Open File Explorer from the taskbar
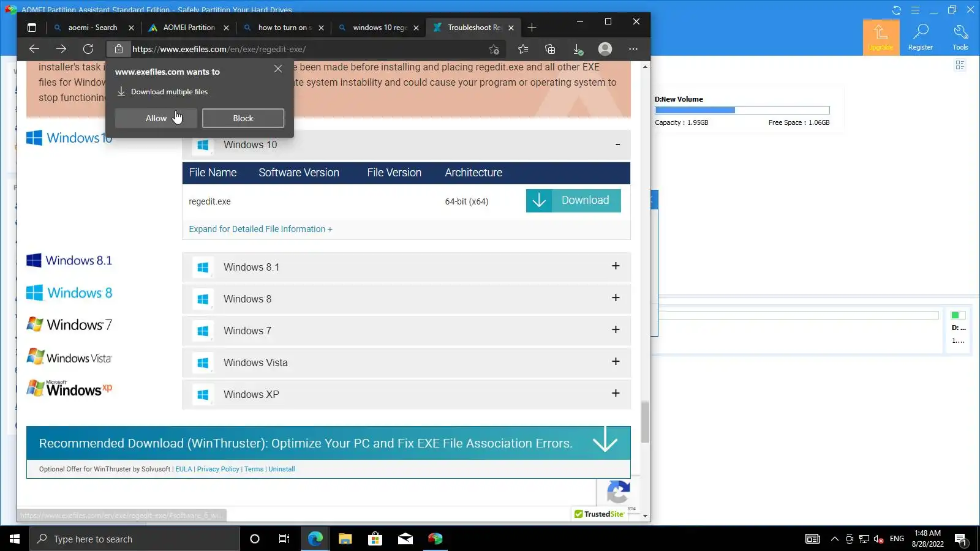The image size is (980, 551). [345, 539]
